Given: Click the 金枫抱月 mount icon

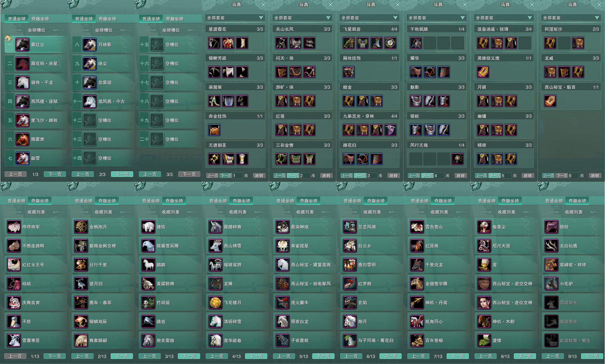Looking at the screenshot, I should click(x=81, y=227).
